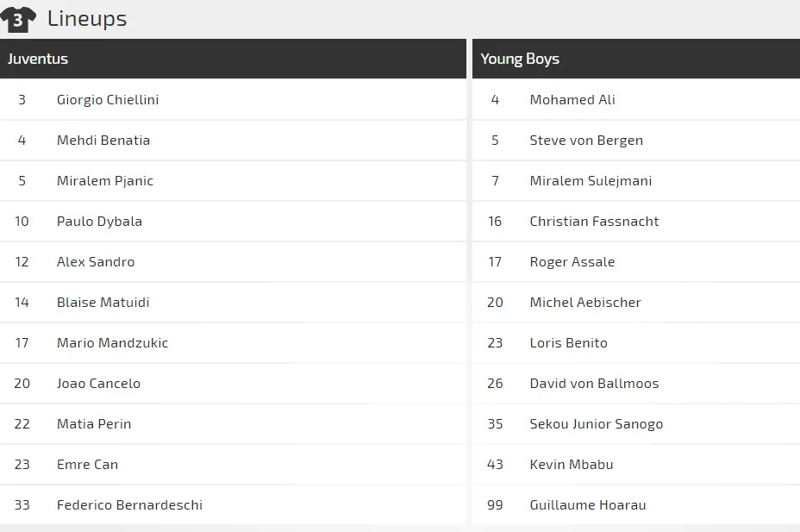Open Christian Fassnacht's row

point(594,221)
